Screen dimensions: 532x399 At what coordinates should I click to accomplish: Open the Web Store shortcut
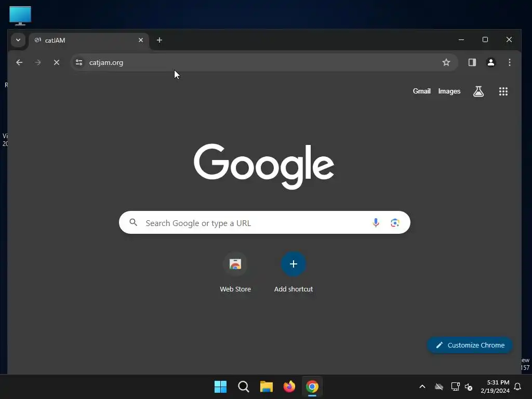[x=235, y=272]
